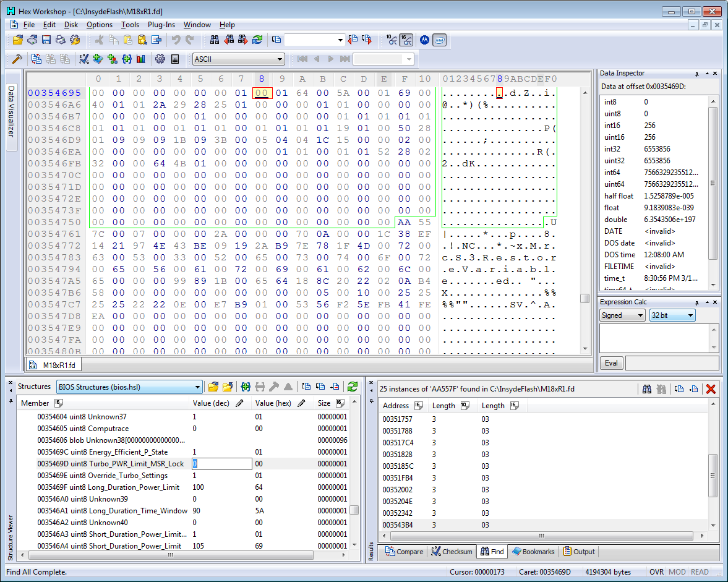Toggle the Value (hex) edit pencil
Screen dimensions: 728x582
[301, 403]
